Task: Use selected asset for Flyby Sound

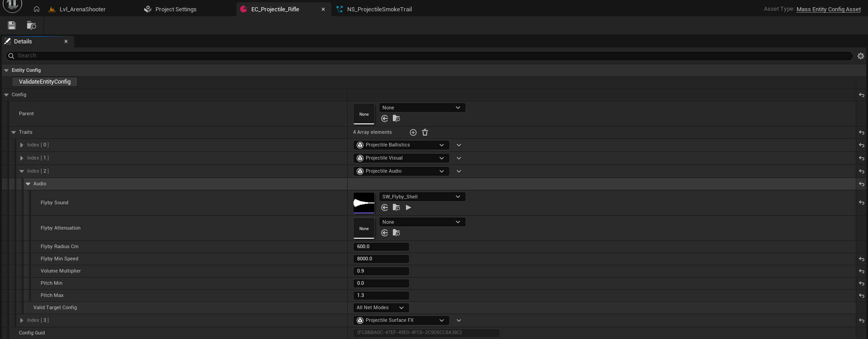Action: click(x=385, y=207)
